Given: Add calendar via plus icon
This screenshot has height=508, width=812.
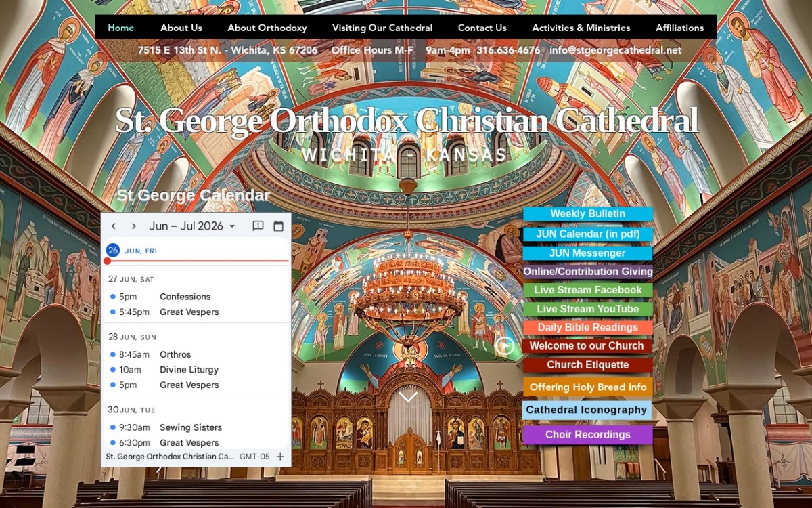Looking at the screenshot, I should point(280,457).
